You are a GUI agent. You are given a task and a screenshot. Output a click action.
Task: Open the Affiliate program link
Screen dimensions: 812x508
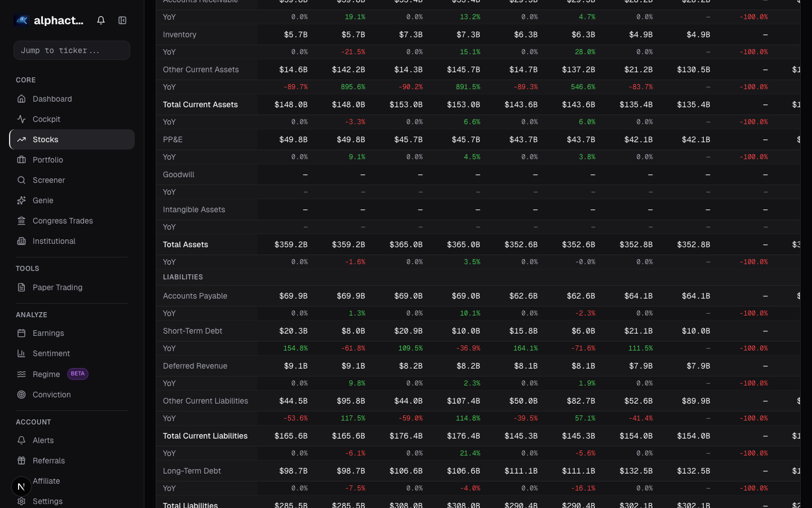pyautogui.click(x=46, y=481)
